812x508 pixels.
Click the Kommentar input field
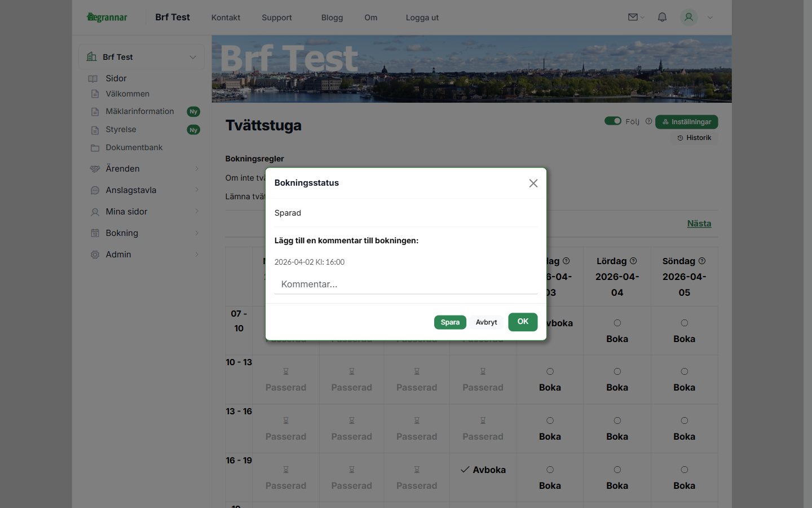pos(406,284)
